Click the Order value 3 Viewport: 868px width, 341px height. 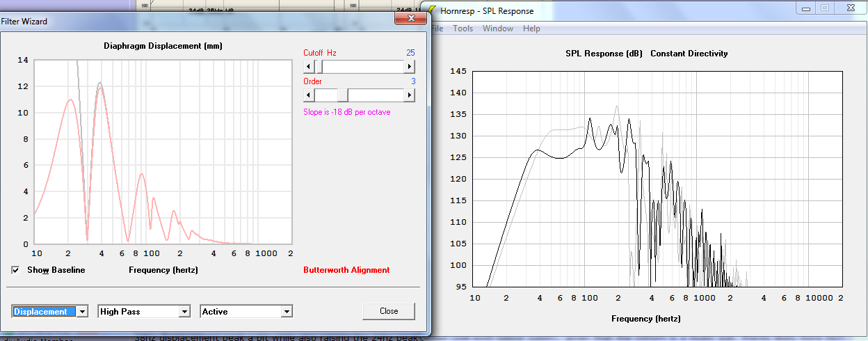point(413,81)
